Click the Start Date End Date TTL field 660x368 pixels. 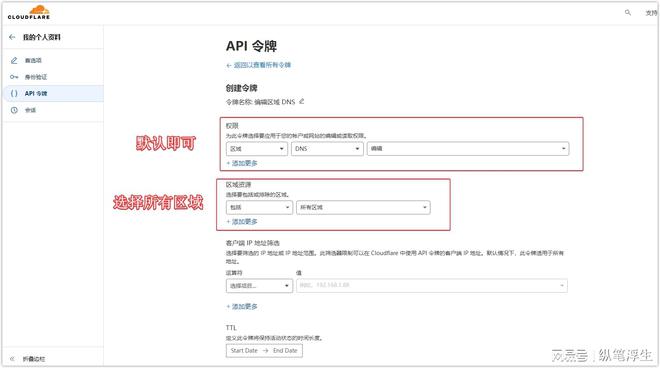click(x=264, y=350)
